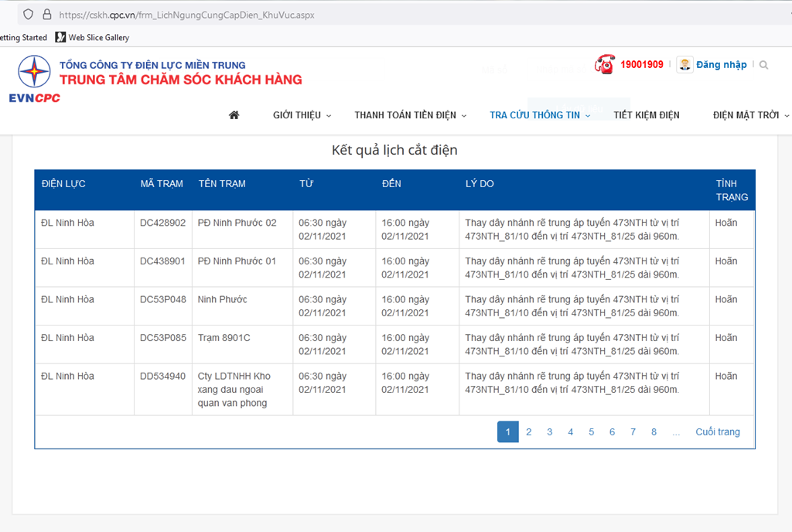
Task: Expand the GIỚI THIỆU menu
Action: pyautogui.click(x=302, y=115)
